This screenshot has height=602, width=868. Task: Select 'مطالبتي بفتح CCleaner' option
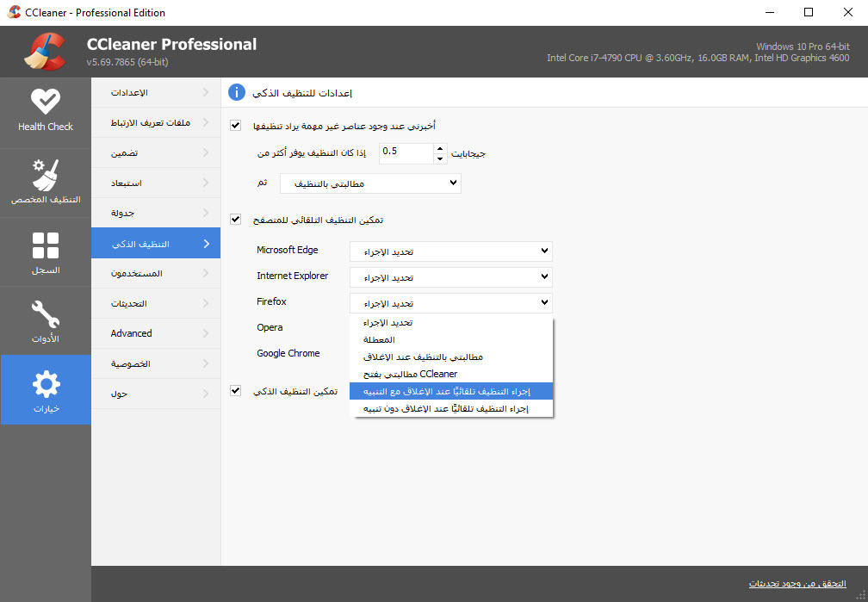coord(451,374)
